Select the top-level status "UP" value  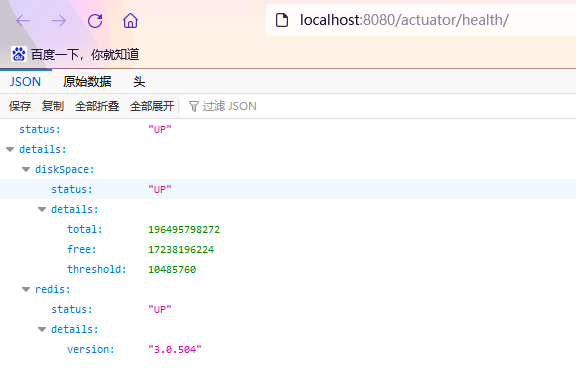click(160, 129)
